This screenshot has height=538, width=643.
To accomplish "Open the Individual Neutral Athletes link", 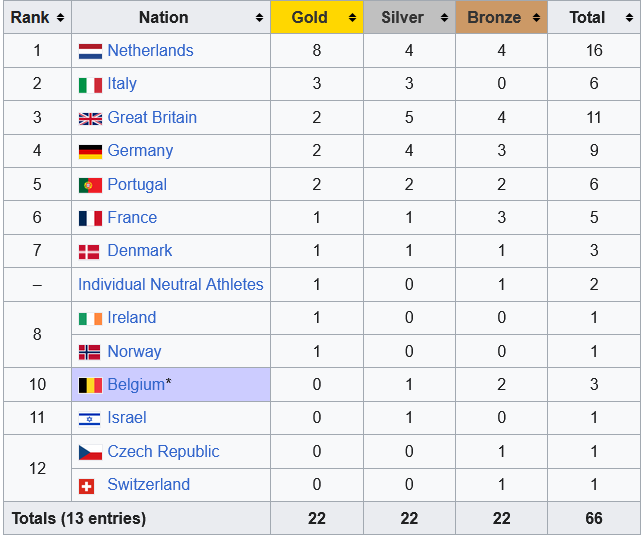I will (171, 285).
